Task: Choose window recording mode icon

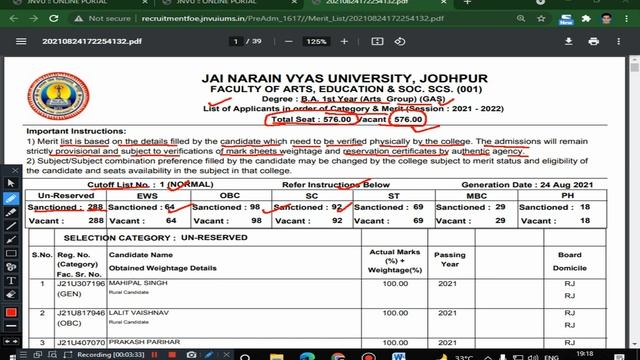Action: pyautogui.click(x=38, y=355)
